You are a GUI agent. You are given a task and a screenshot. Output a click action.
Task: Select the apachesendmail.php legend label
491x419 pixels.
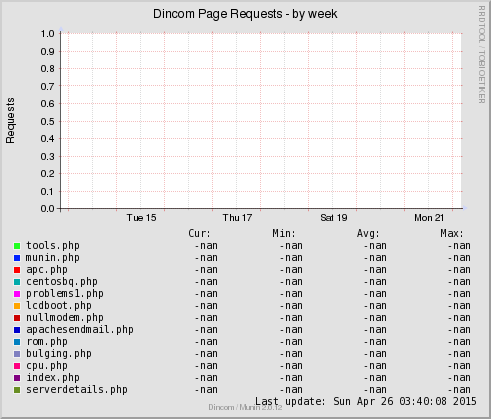tap(80, 330)
